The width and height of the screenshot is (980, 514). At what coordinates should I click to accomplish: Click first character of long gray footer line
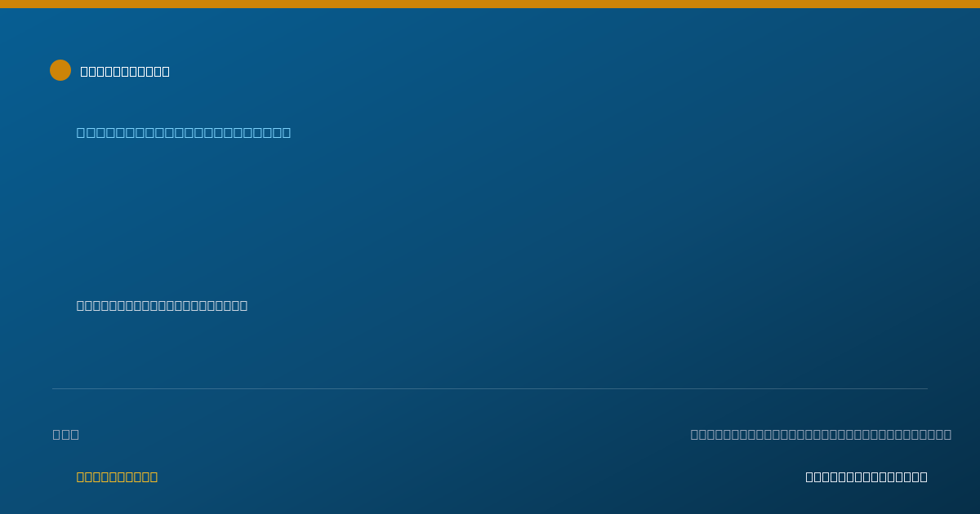695,434
